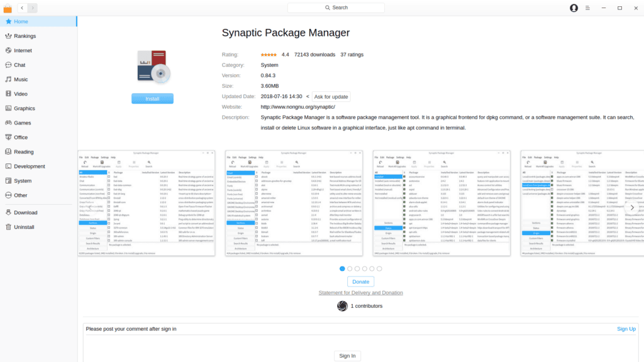Image resolution: width=644 pixels, height=362 pixels.
Task: Click the Chat bubble icon
Action: click(x=8, y=65)
